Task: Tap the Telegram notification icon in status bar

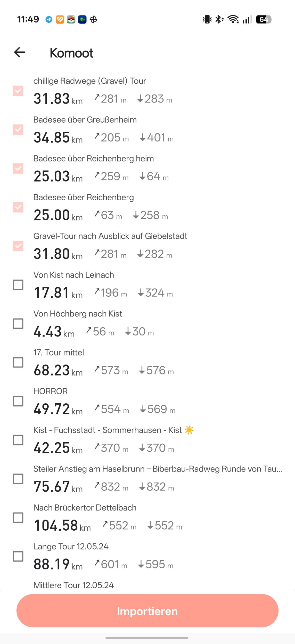Action: click(x=49, y=19)
